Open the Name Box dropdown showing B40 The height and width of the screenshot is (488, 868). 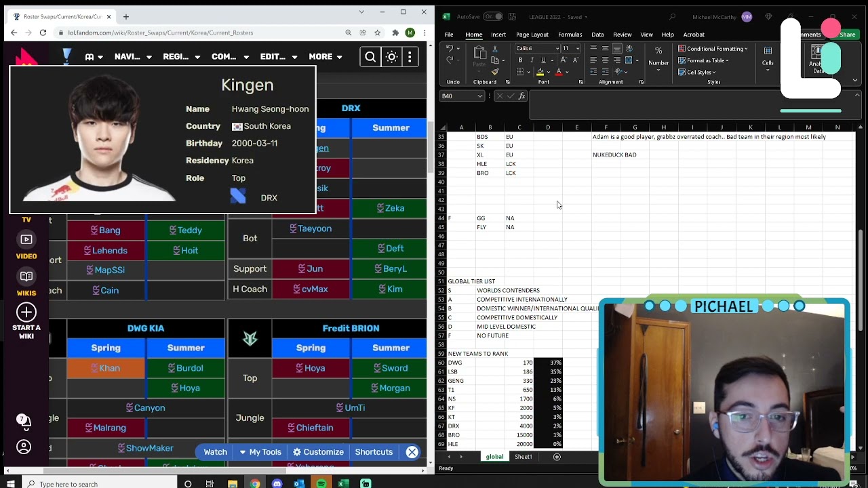point(480,96)
